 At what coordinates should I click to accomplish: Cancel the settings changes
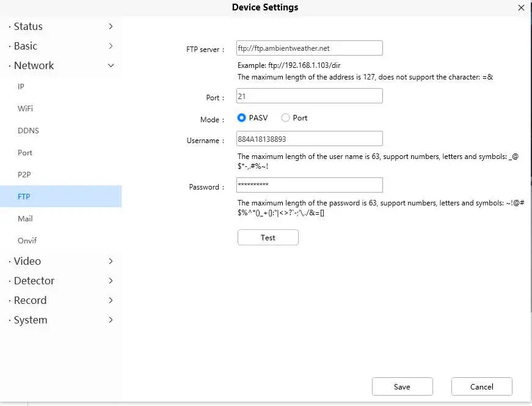pyautogui.click(x=481, y=386)
